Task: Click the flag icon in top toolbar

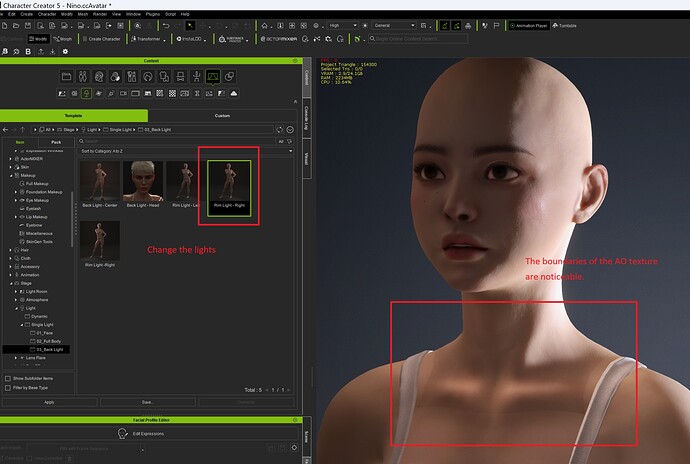Action: 496,26
